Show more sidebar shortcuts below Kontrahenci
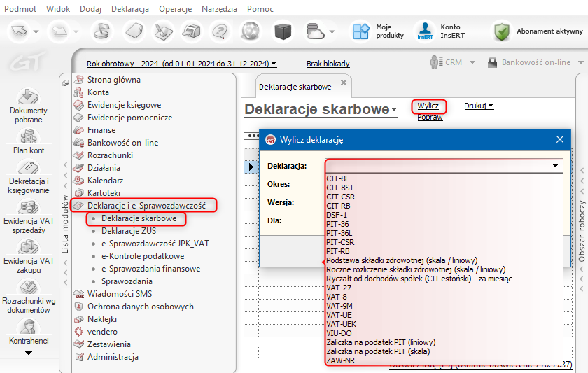 pyautogui.click(x=29, y=353)
